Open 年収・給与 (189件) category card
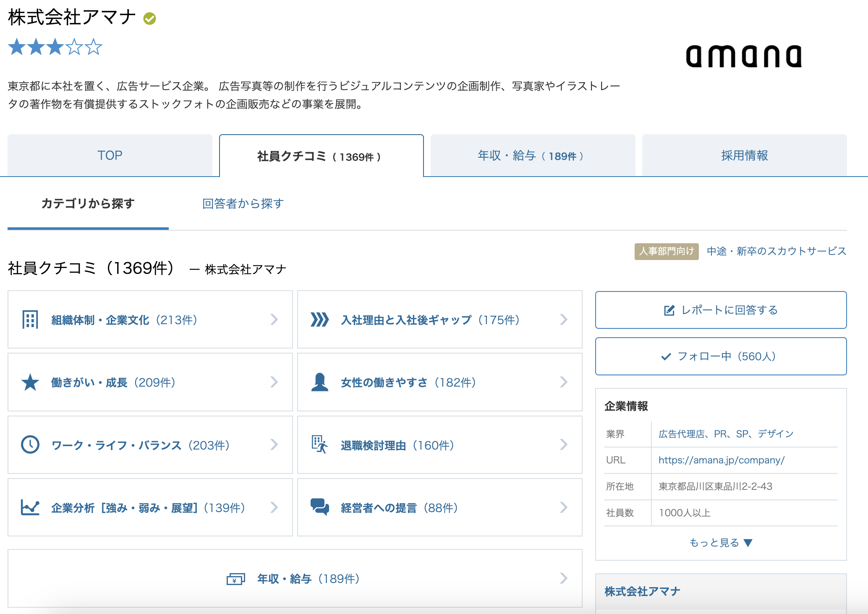Screen dimensions: 868x614 pyautogui.click(x=295, y=578)
